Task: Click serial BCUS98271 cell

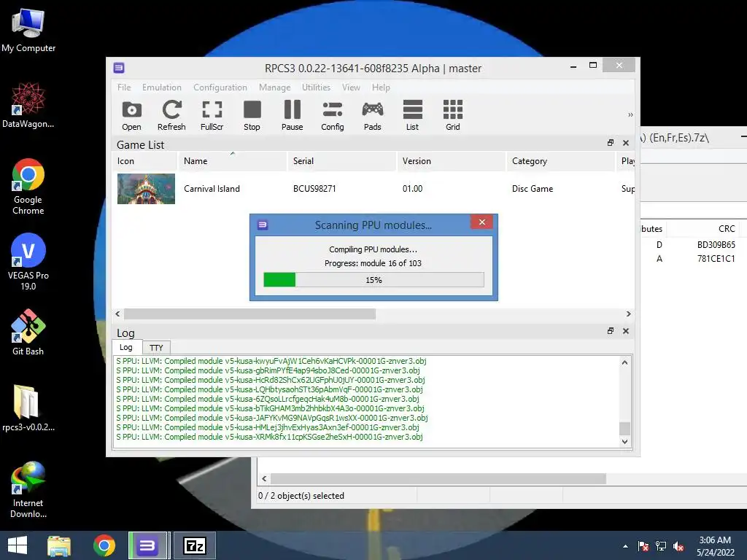Action: (x=314, y=189)
